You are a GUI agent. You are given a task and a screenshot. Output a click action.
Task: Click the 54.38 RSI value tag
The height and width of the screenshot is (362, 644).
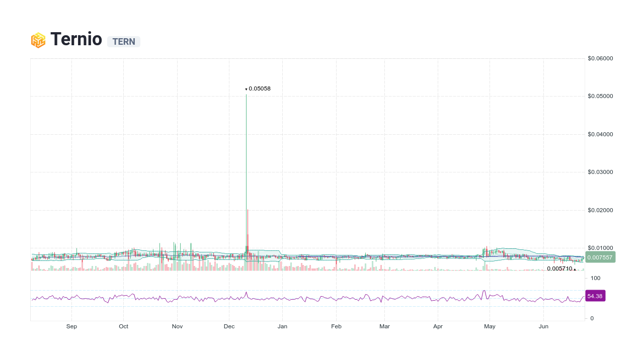coord(595,296)
